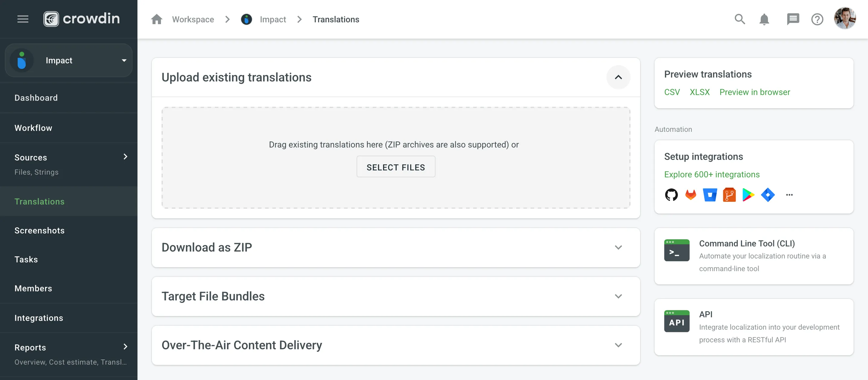Open the Dashboard sidebar item
868x380 pixels.
36,97
